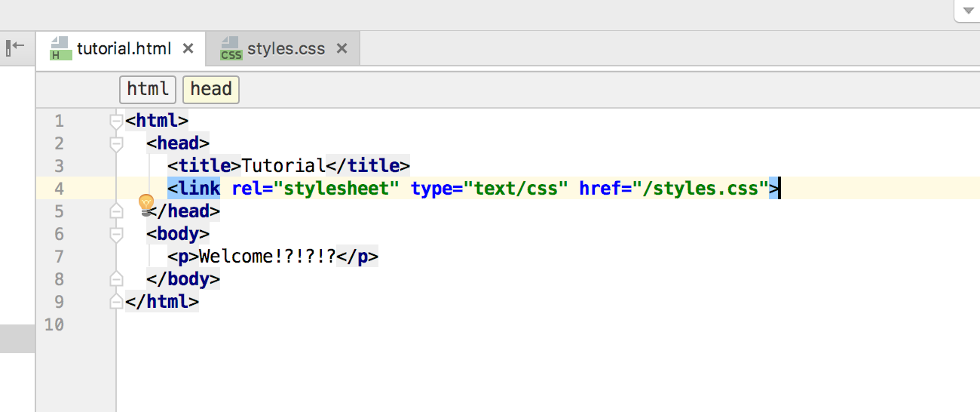
Task: Close the tutorial.html tab
Action: coord(188,48)
